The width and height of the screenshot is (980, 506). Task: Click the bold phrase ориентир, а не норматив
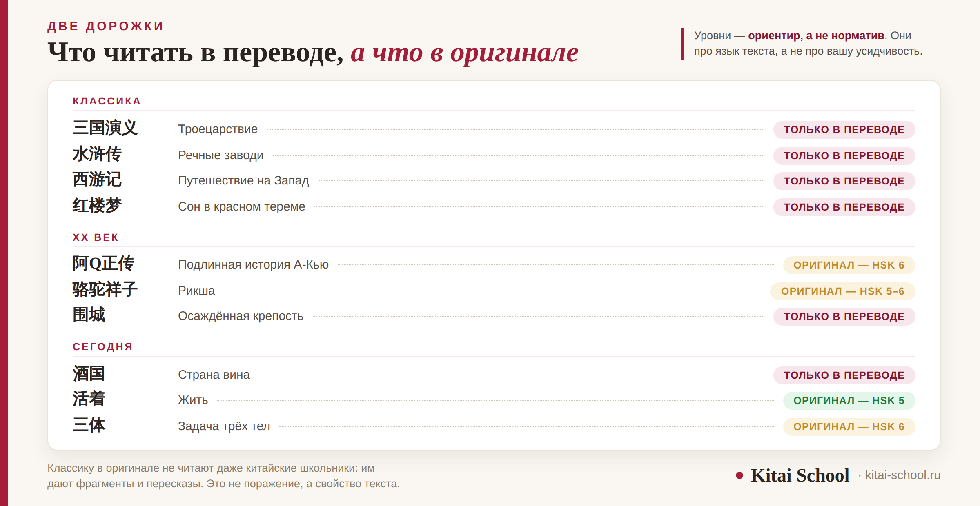pyautogui.click(x=816, y=36)
